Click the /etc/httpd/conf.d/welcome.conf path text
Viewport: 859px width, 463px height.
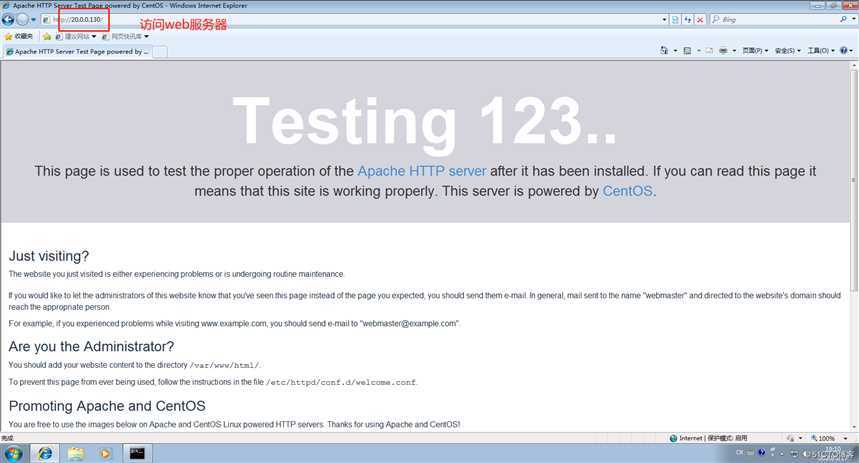point(341,382)
